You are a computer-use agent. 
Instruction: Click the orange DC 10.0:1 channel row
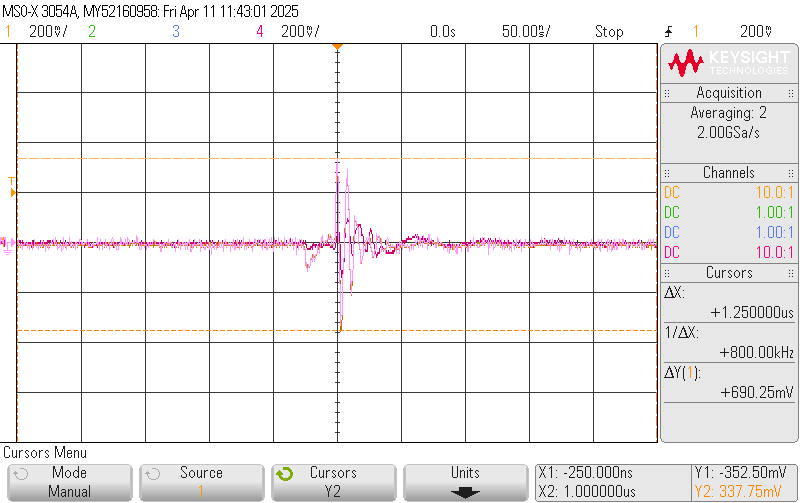729,193
